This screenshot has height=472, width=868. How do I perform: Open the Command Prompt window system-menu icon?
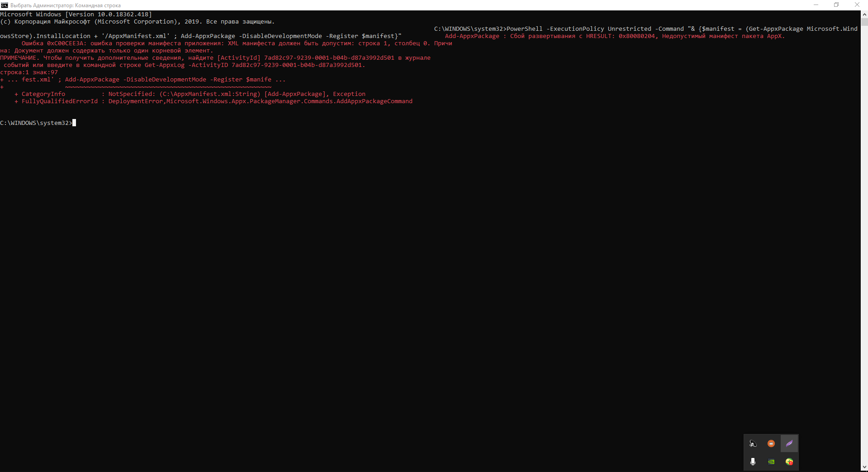pos(5,5)
